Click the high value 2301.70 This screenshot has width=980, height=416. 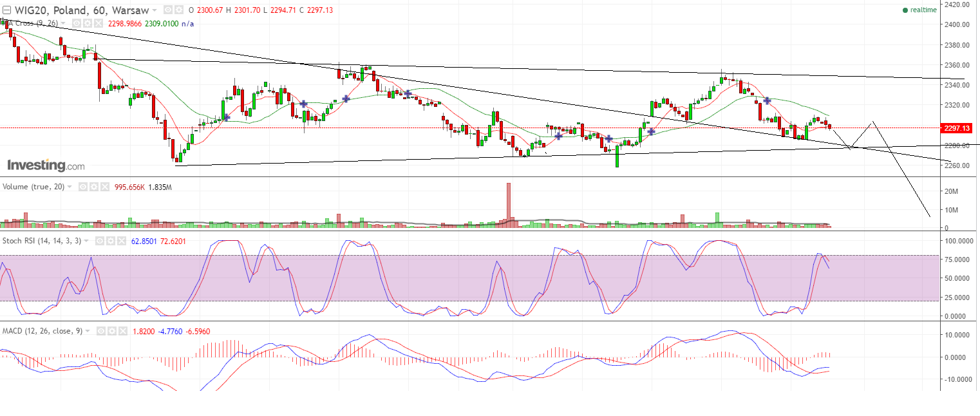[247, 10]
